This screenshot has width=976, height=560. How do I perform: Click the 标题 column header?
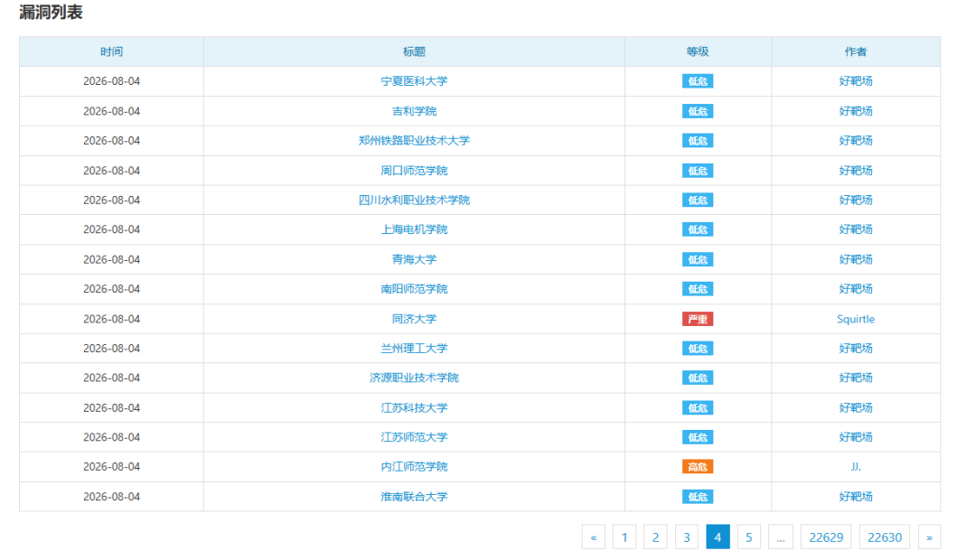click(414, 51)
